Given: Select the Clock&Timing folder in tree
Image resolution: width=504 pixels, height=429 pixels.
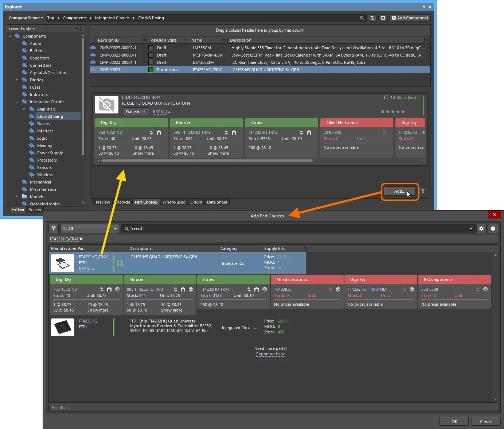Looking at the screenshot, I should pos(50,116).
